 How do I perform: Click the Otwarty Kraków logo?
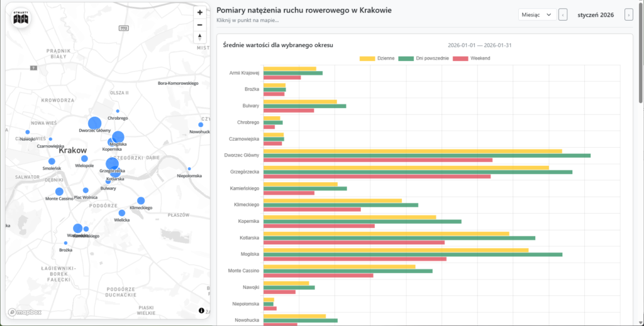tap(21, 19)
